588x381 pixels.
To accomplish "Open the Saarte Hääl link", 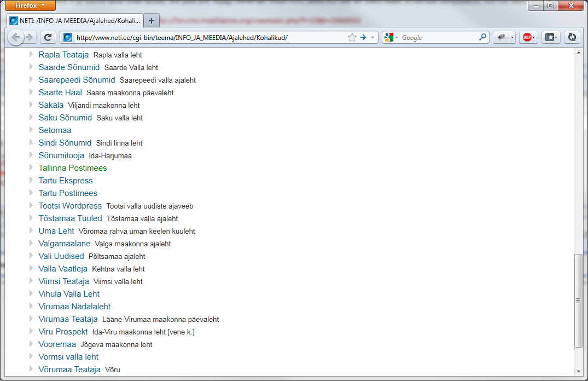I will tap(60, 93).
